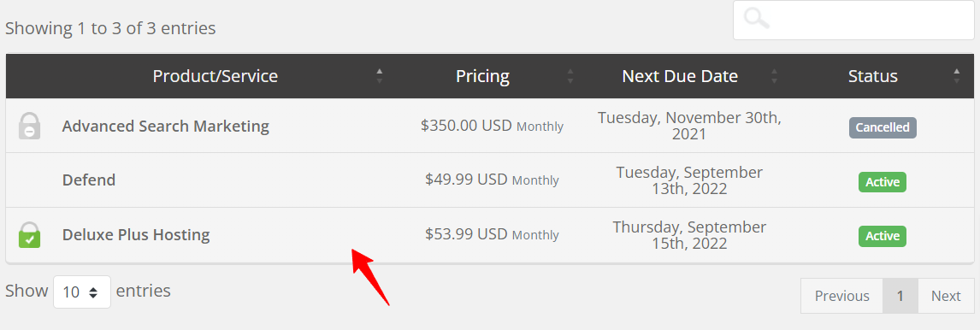Viewport: 980px width, 330px height.
Task: Open the Show entries count dropdown
Action: point(82,292)
